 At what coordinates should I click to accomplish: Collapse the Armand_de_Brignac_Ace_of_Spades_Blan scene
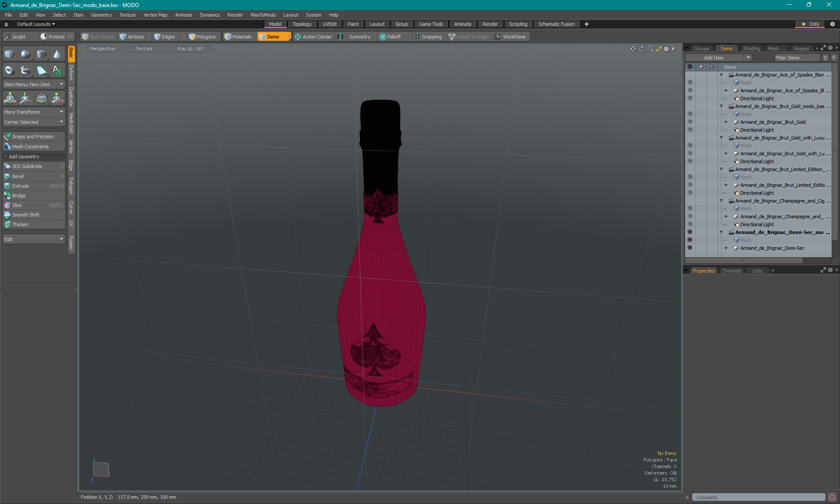click(x=721, y=75)
